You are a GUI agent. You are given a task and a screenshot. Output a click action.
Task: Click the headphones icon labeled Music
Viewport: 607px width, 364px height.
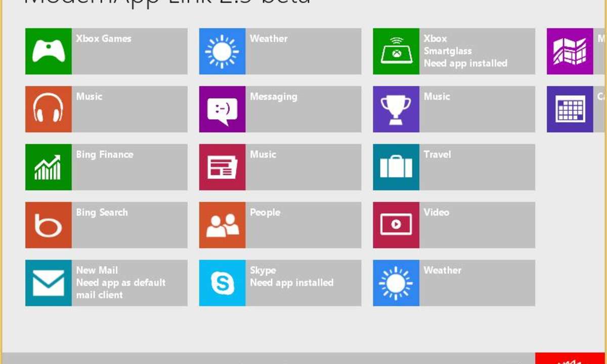point(49,109)
